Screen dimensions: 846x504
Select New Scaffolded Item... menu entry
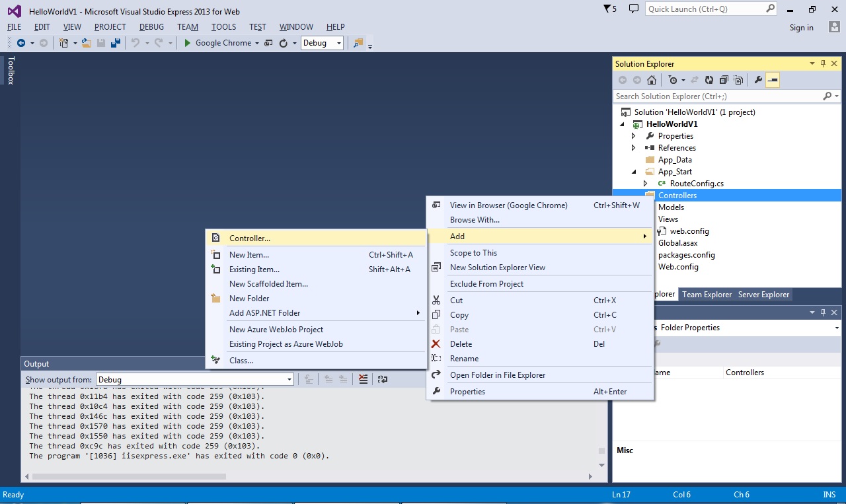pyautogui.click(x=316, y=284)
